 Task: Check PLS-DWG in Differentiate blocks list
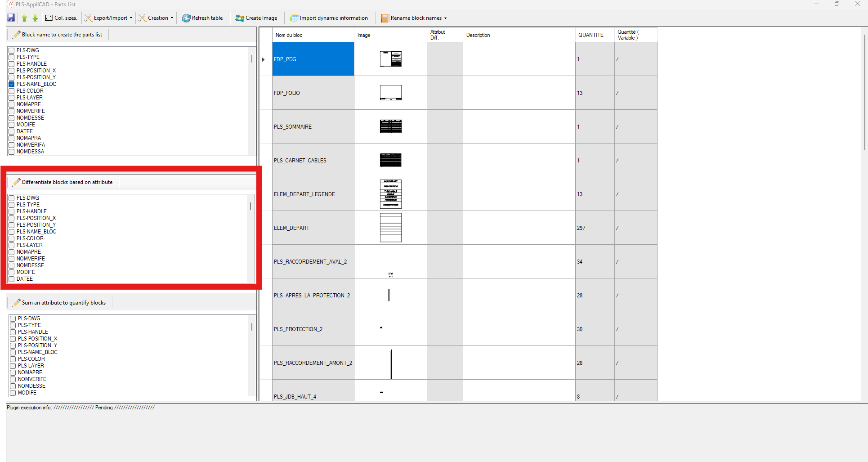pyautogui.click(x=12, y=198)
